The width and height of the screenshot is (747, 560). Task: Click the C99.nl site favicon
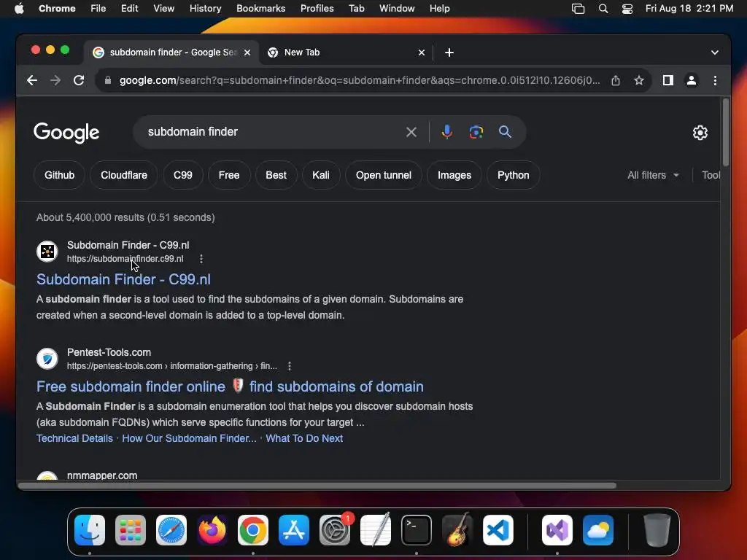point(47,251)
